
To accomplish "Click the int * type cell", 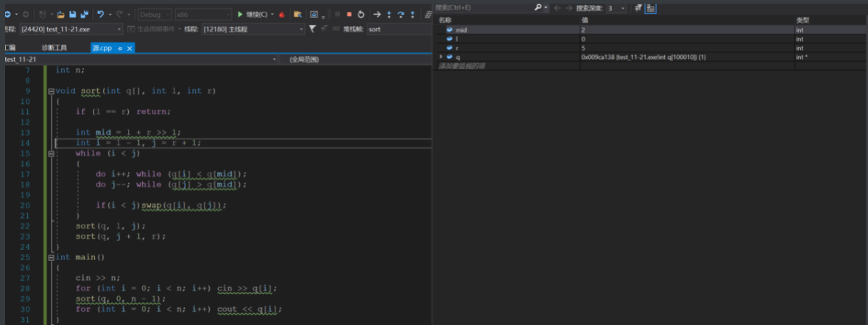I will point(801,57).
